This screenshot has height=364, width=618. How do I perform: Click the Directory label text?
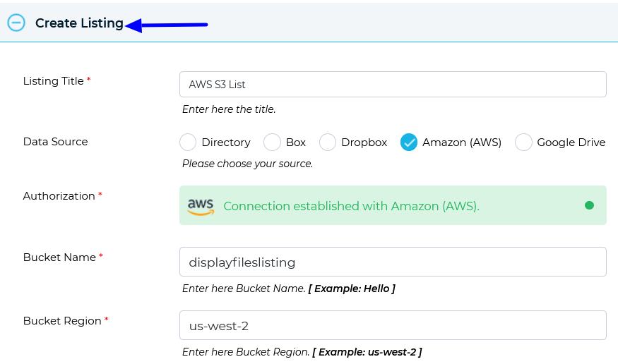click(226, 142)
